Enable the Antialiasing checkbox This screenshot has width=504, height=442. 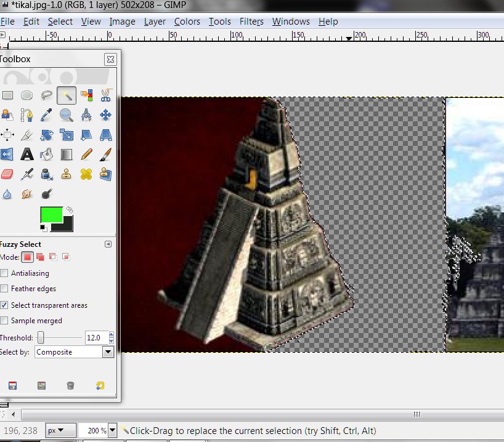(5, 273)
